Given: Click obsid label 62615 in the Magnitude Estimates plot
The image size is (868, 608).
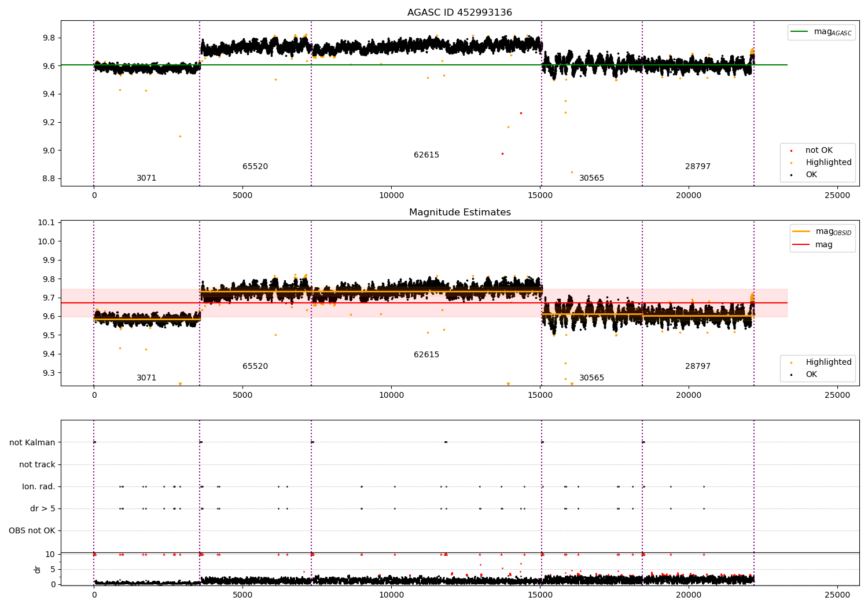Looking at the screenshot, I should (426, 355).
